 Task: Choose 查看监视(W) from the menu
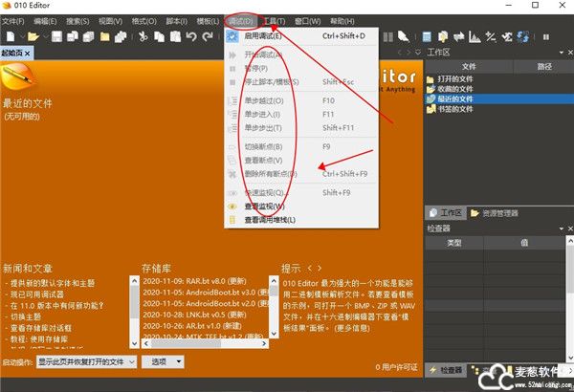click(x=301, y=207)
